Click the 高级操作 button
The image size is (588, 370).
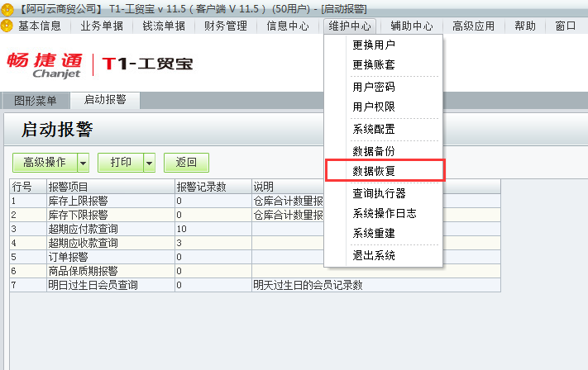coord(45,163)
